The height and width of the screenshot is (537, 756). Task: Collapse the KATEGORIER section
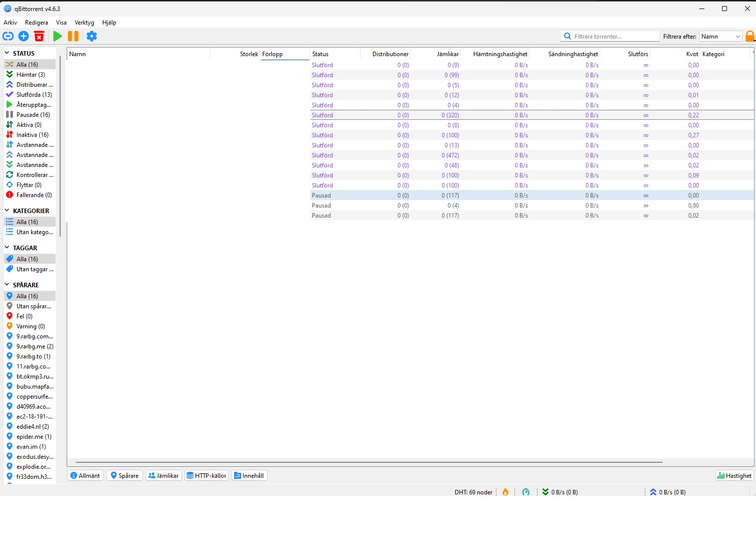(6, 211)
